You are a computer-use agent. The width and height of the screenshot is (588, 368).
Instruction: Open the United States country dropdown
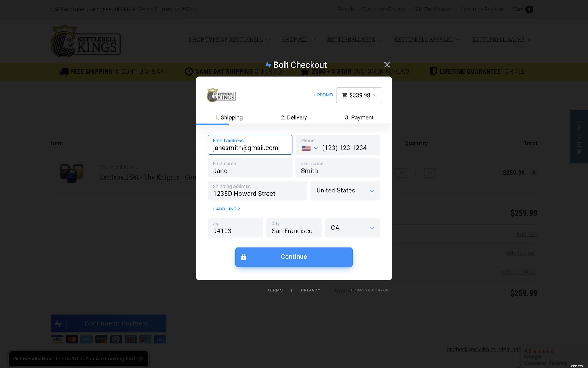point(345,190)
